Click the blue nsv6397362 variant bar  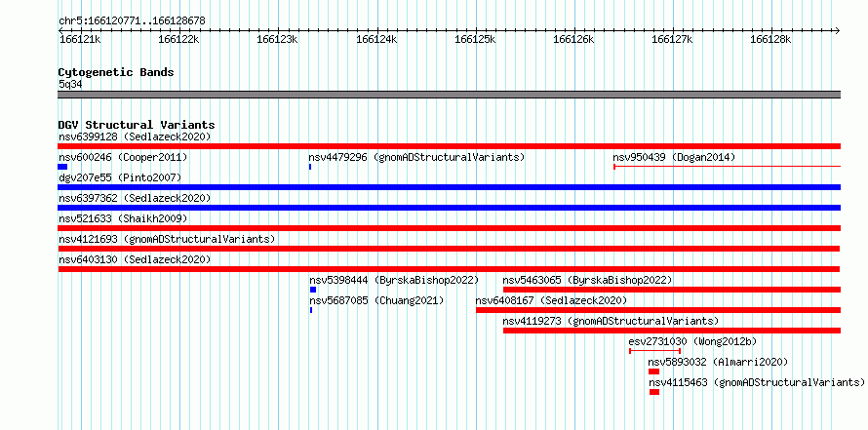pyautogui.click(x=449, y=208)
